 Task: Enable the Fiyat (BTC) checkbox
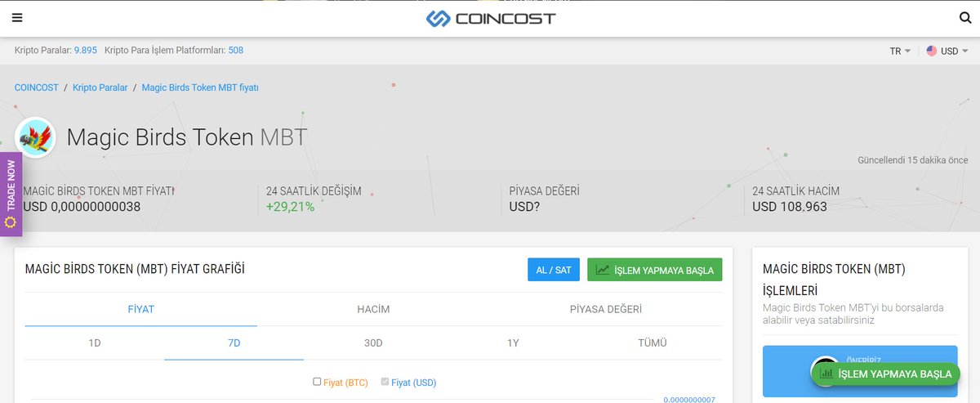(317, 382)
